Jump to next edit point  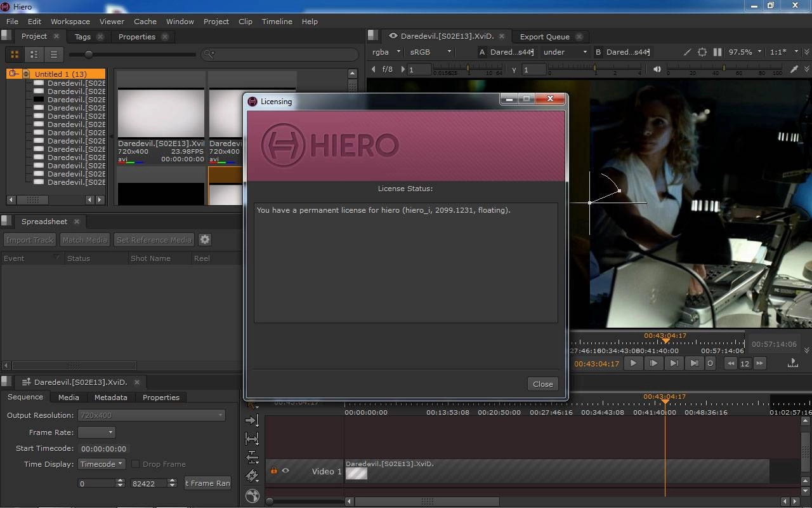(674, 363)
